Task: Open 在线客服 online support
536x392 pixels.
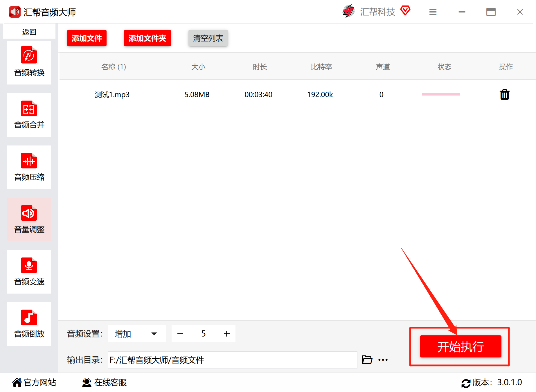Action: [105, 382]
